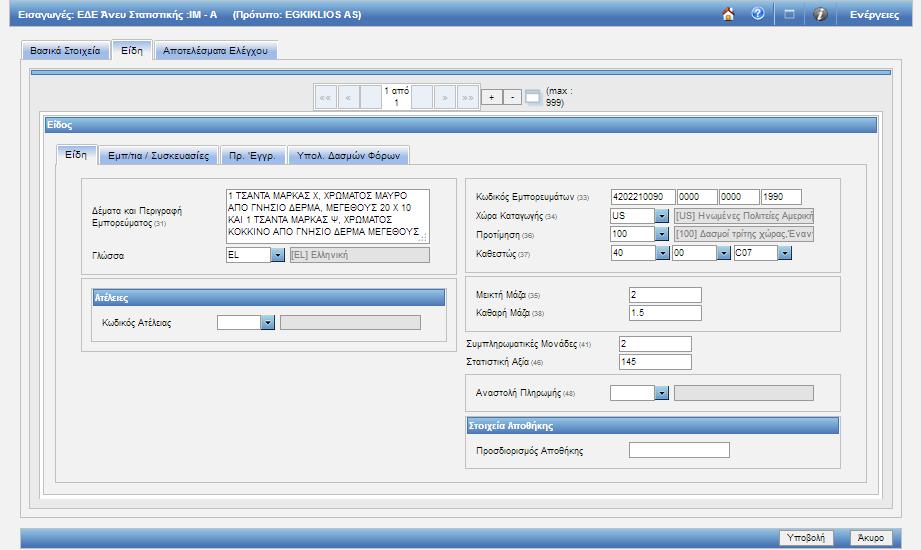Jump to first item with « « button
This screenshot has height=550, width=921.
pyautogui.click(x=325, y=97)
